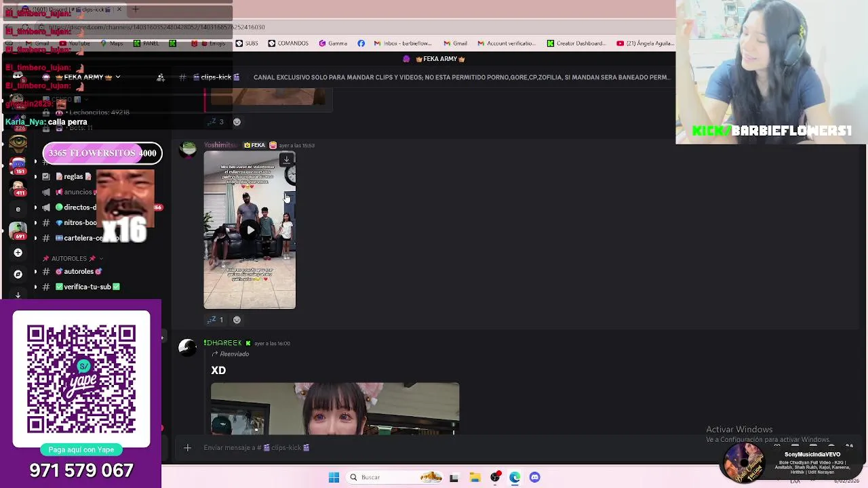The image size is (868, 488).
Task: Open the 'e' server icon
Action: point(18,209)
